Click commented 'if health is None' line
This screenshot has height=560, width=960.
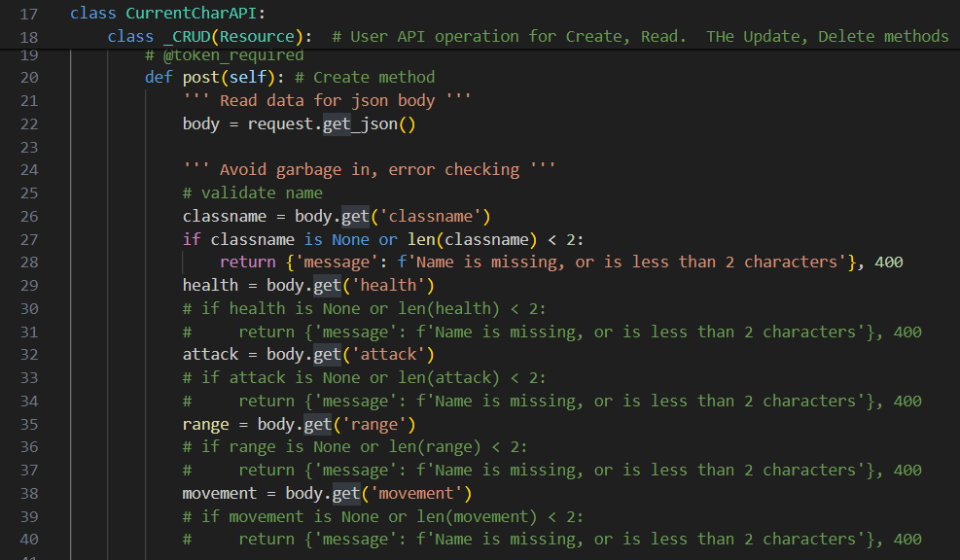tap(365, 309)
